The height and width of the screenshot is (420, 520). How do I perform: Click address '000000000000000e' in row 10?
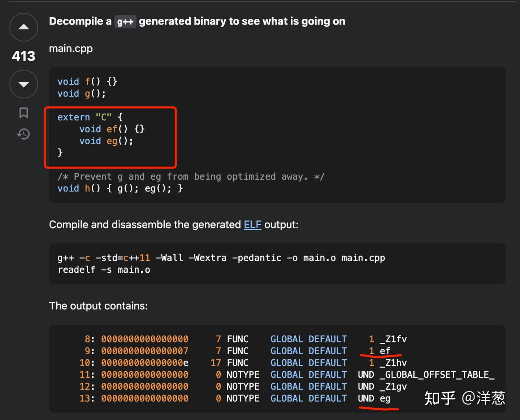[x=145, y=363]
